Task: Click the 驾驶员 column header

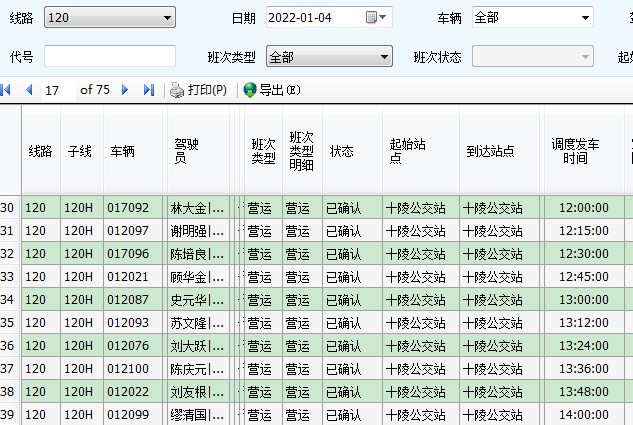Action: [x=187, y=151]
